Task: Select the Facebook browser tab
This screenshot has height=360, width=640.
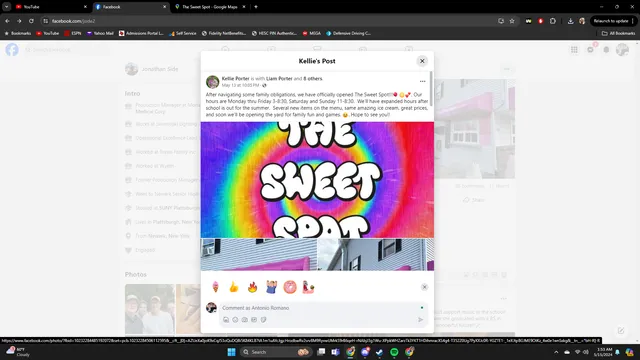Action: [131, 7]
